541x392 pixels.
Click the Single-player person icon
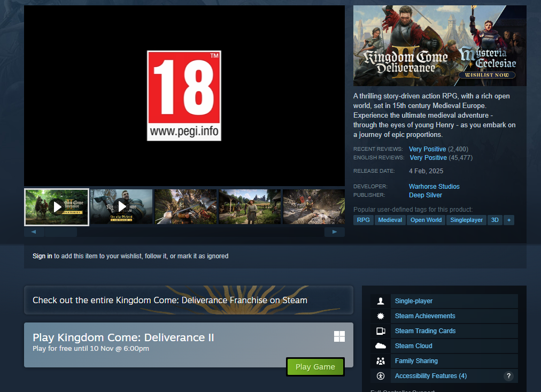(381, 301)
